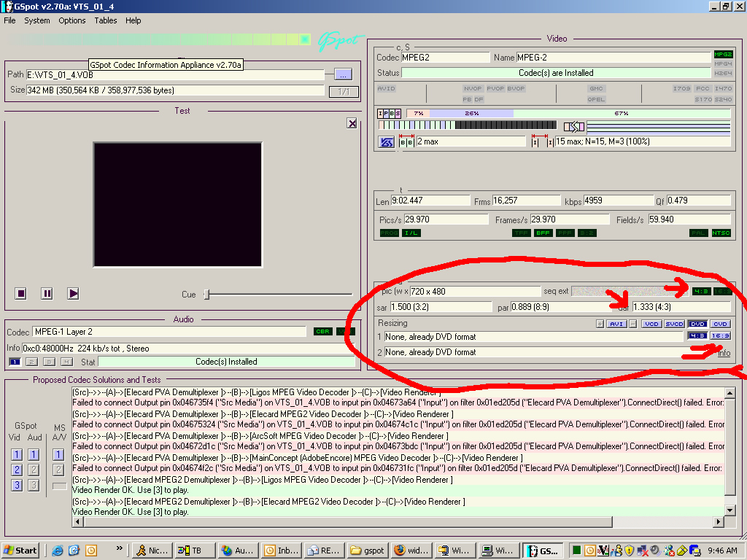Click the dar field 1.333 (4:3)
The height and width of the screenshot is (560, 747).
point(681,307)
